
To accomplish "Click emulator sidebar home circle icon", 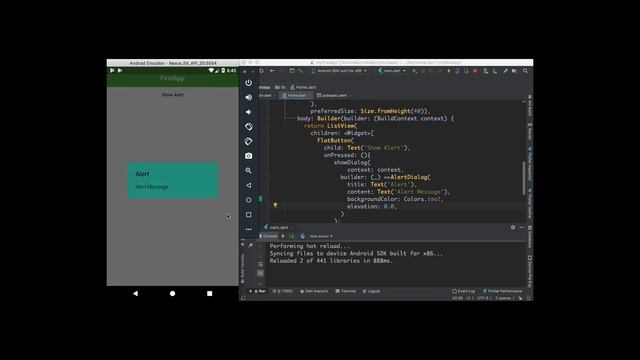I will (x=249, y=200).
